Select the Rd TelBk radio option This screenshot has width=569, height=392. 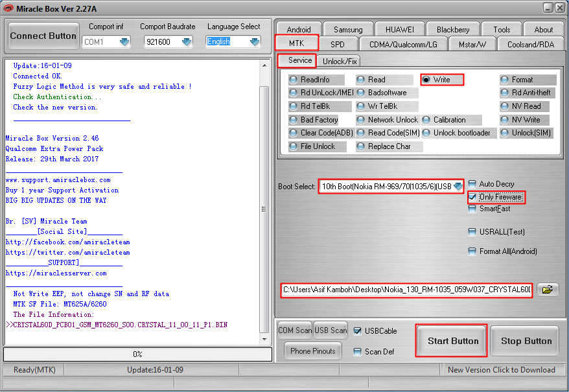(x=319, y=106)
